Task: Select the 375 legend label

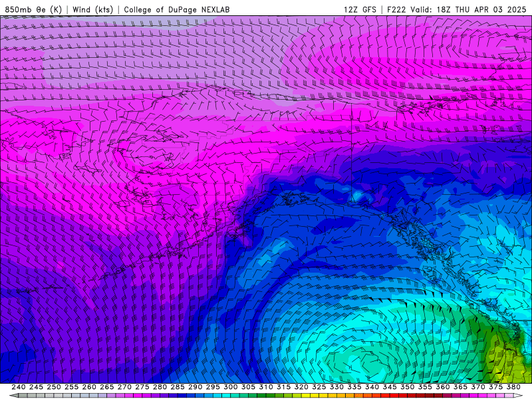Action: pyautogui.click(x=495, y=387)
